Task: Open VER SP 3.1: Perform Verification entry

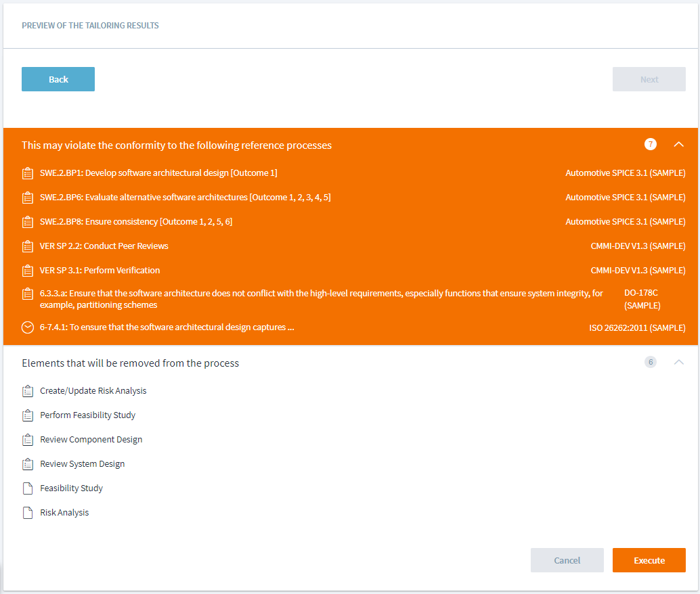Action: [100, 271]
